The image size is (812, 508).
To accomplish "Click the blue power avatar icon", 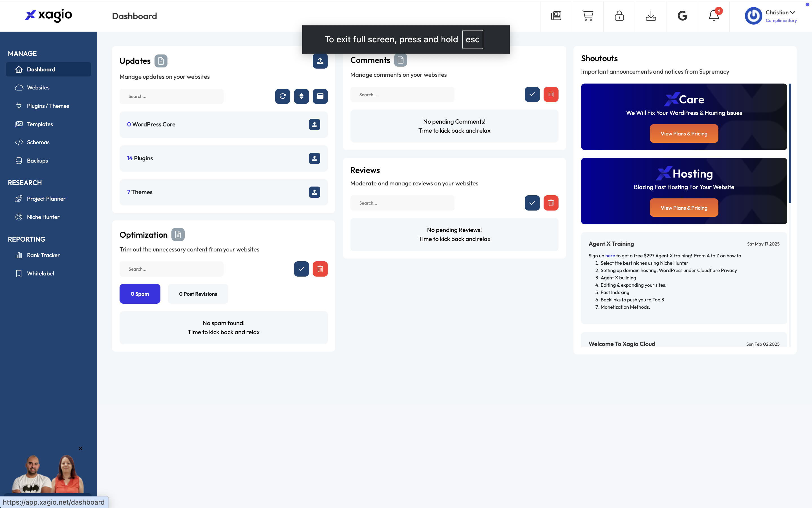I will [x=753, y=16].
